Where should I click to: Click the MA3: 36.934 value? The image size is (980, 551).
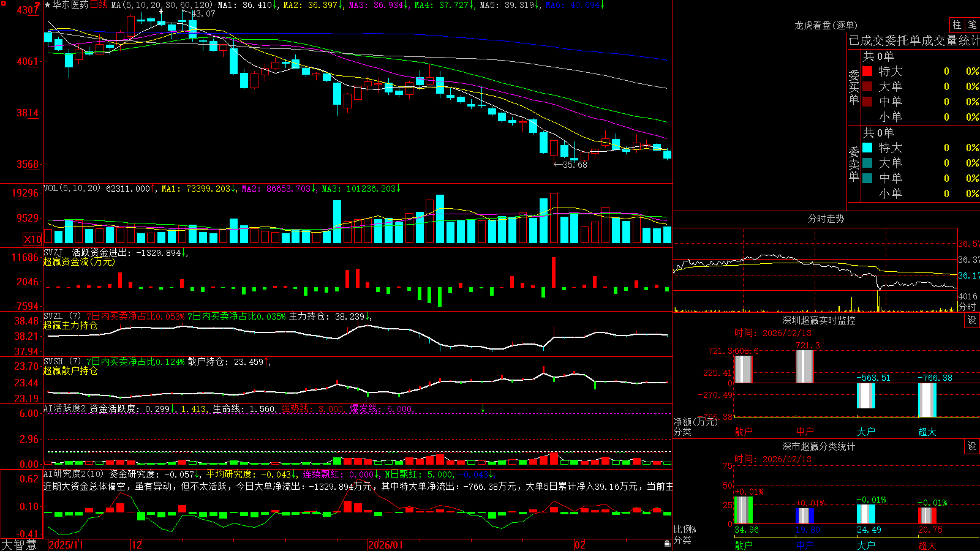(377, 5)
